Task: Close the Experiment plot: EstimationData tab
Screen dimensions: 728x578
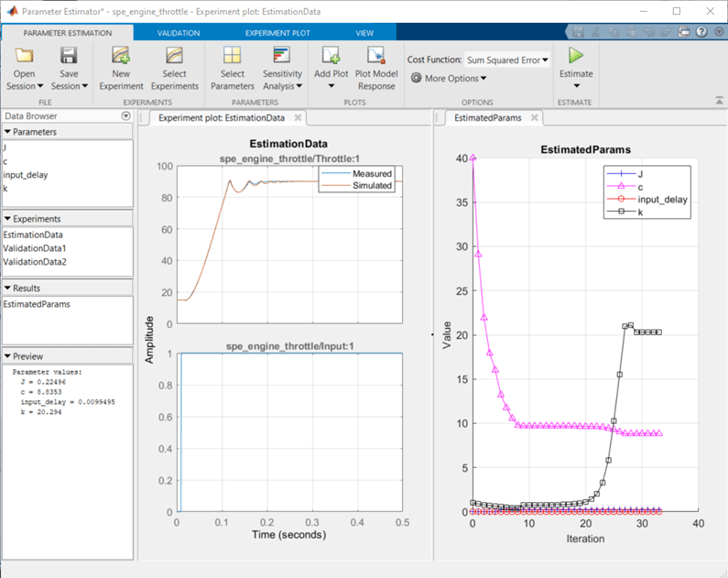Action: point(299,117)
